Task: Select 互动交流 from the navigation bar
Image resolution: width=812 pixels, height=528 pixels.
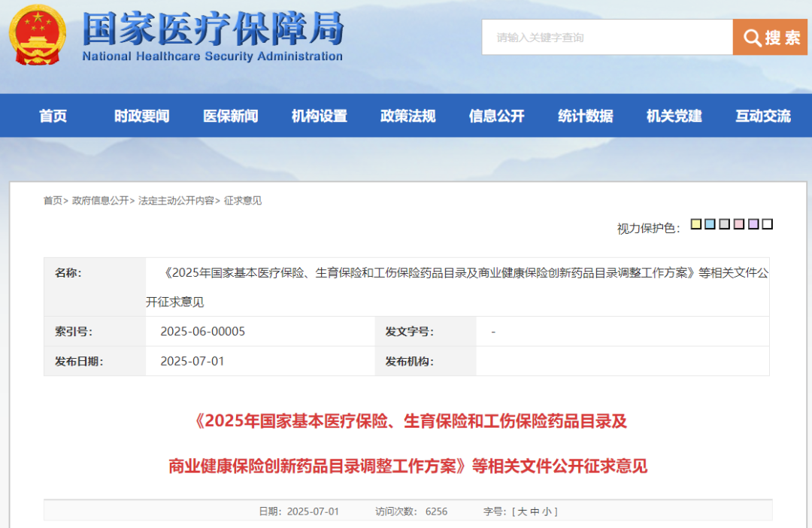Action: tap(762, 116)
